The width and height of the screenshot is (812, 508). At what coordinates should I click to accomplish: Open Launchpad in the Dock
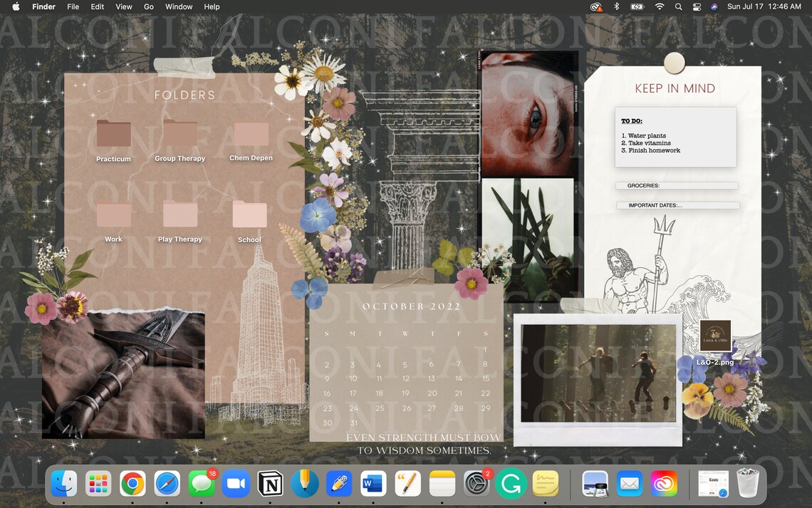(x=98, y=483)
